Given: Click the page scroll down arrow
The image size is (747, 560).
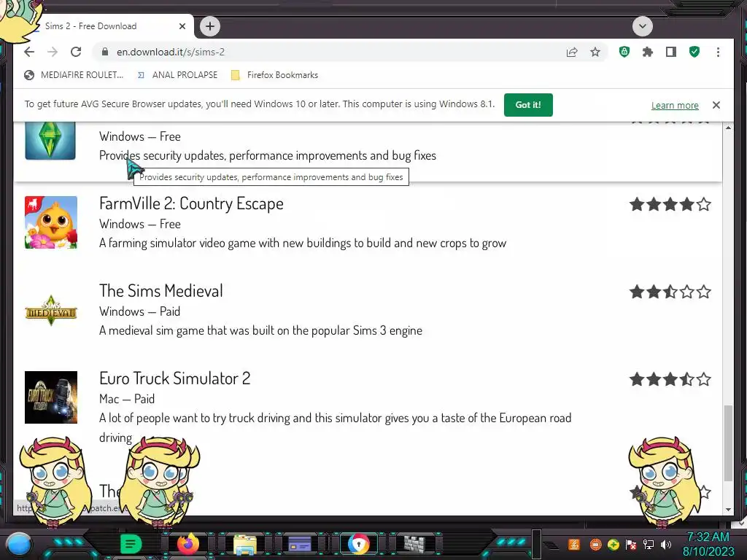Looking at the screenshot, I should (728, 510).
